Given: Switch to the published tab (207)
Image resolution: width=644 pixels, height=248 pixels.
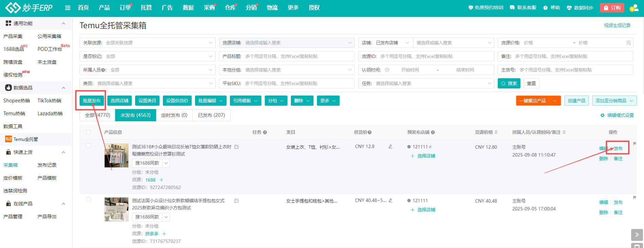Looking at the screenshot, I should click(x=211, y=115).
